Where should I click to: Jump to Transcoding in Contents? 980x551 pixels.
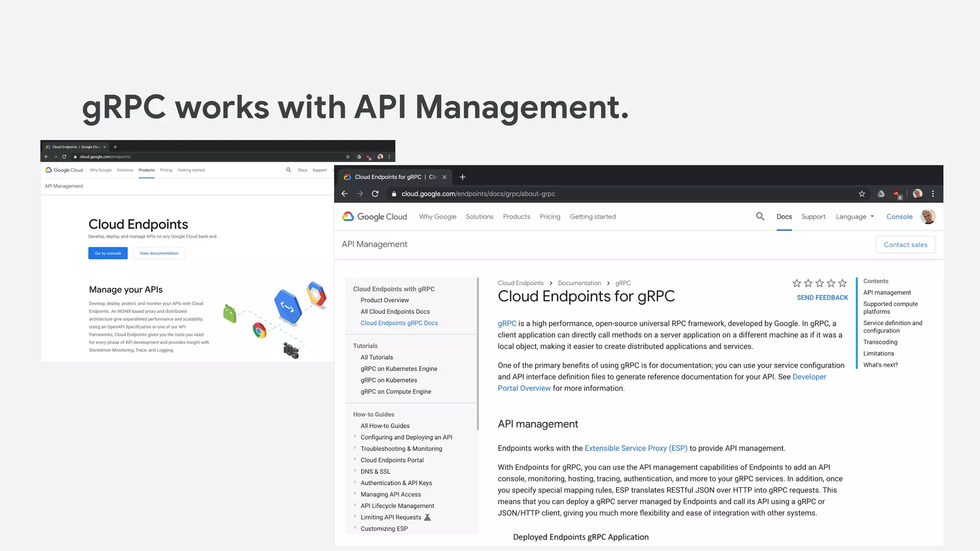pyautogui.click(x=880, y=342)
